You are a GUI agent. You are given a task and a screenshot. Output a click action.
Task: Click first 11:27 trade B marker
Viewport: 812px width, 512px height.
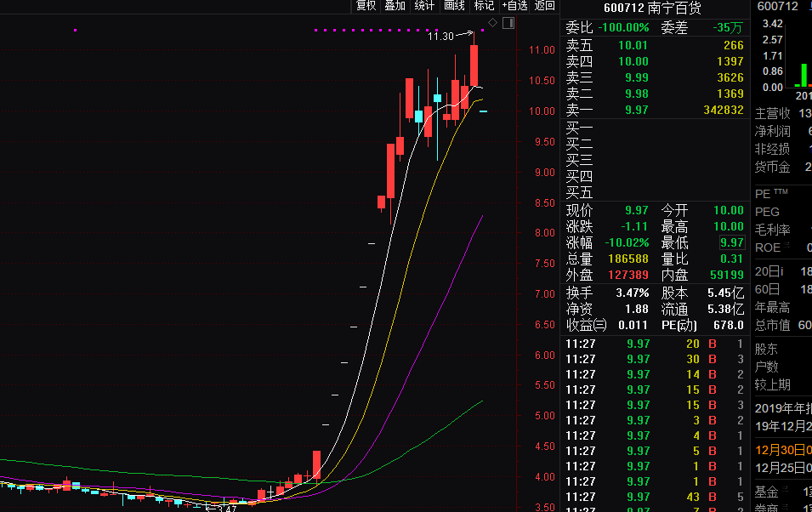click(713, 344)
